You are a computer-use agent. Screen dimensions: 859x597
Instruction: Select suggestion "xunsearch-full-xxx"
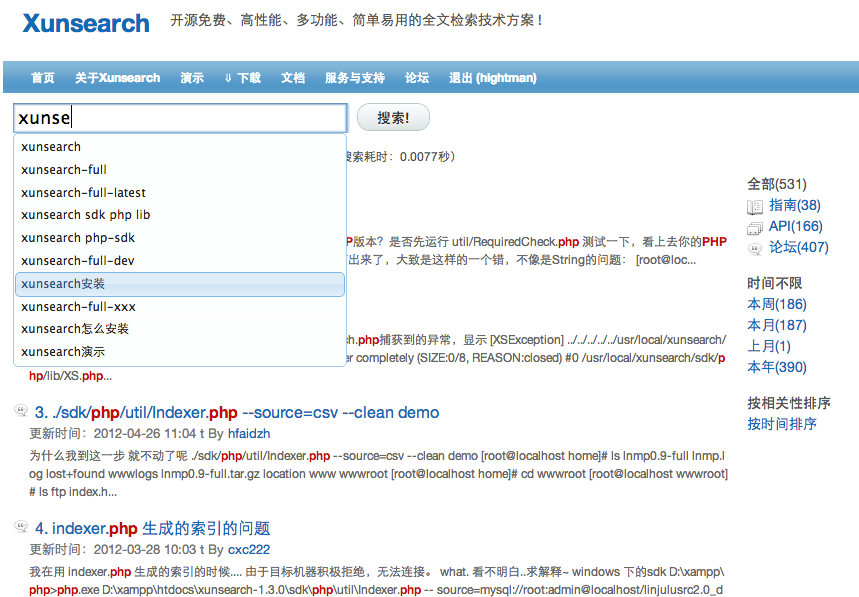[x=180, y=307]
